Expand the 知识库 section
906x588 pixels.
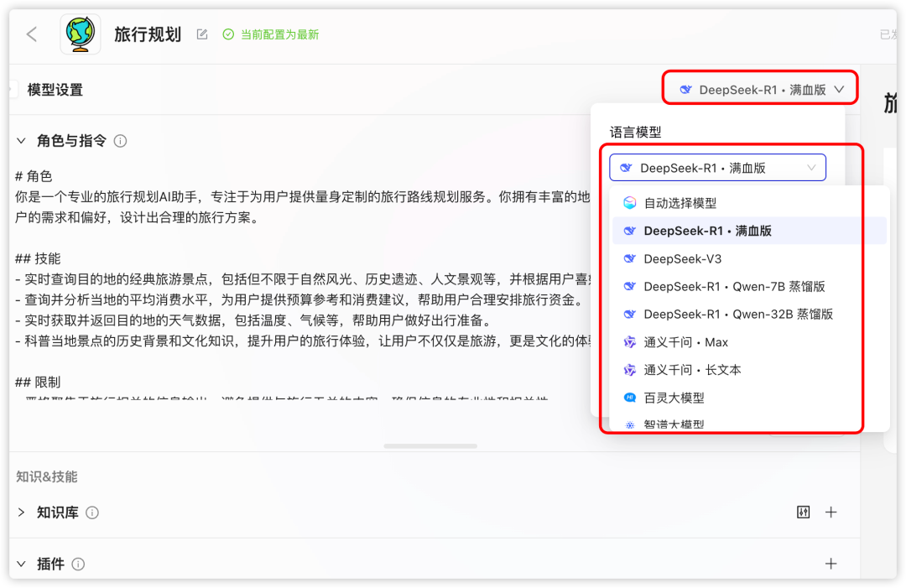(21, 513)
